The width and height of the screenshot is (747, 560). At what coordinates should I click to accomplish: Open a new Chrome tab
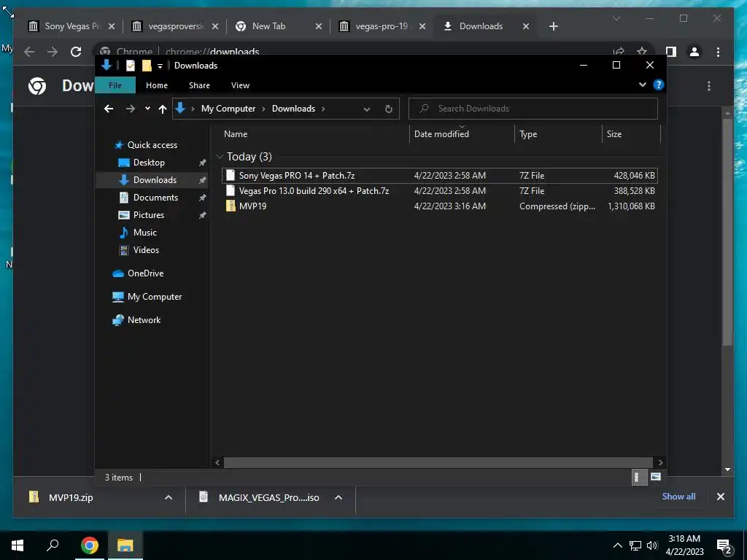click(553, 26)
